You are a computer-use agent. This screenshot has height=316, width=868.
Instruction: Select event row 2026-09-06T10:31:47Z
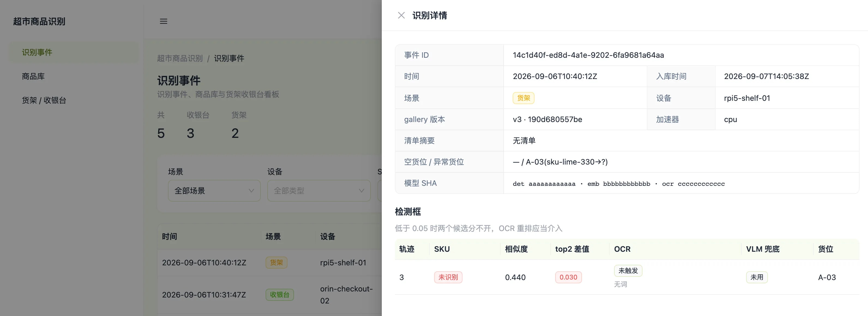(x=270, y=295)
